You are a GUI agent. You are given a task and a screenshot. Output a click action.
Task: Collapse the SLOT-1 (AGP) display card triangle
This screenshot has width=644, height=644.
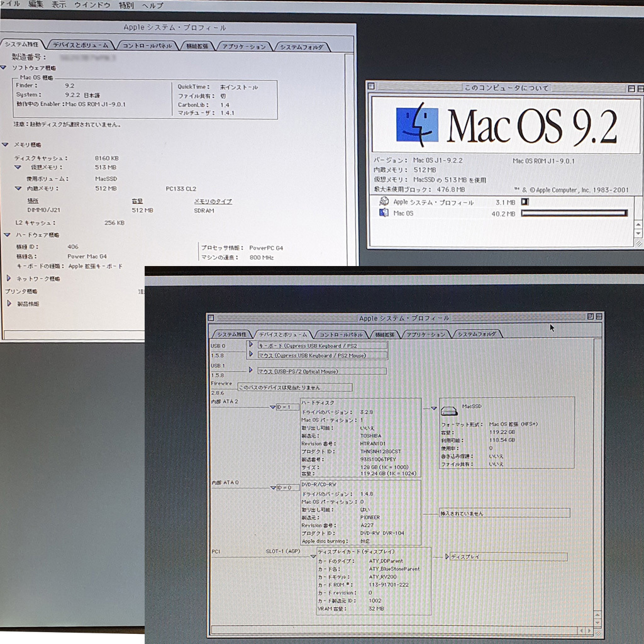pos(313,557)
